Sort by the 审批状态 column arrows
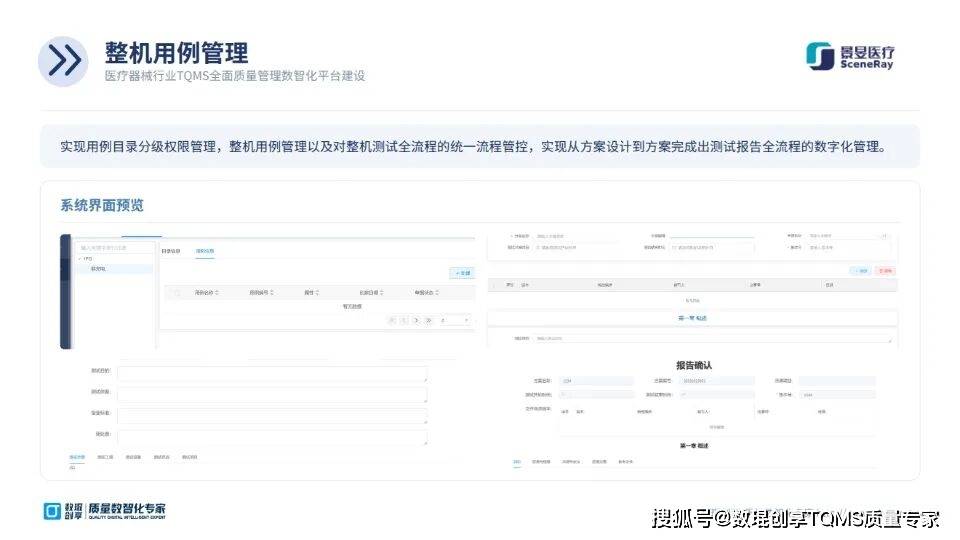Viewport: 960px width, 540px height. [437, 293]
